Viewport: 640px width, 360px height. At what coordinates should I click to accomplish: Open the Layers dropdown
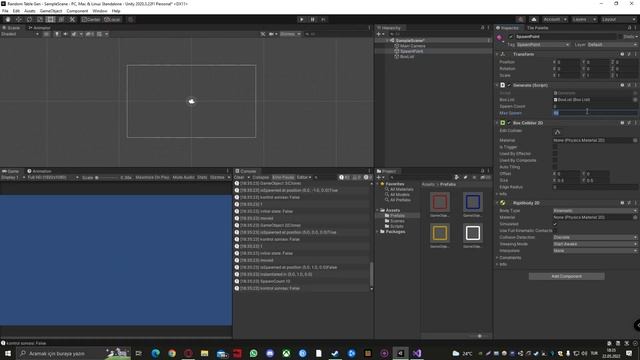584,19
